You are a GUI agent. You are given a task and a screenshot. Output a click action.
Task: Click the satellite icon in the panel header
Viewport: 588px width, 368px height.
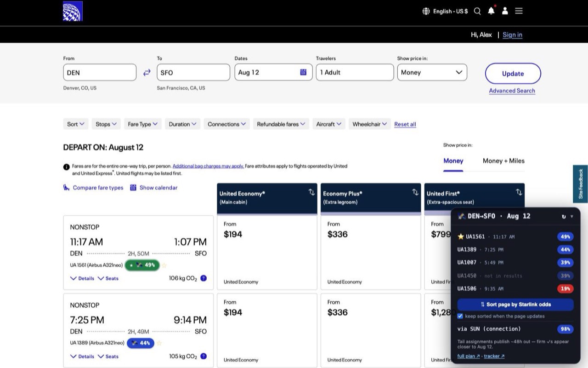(462, 216)
